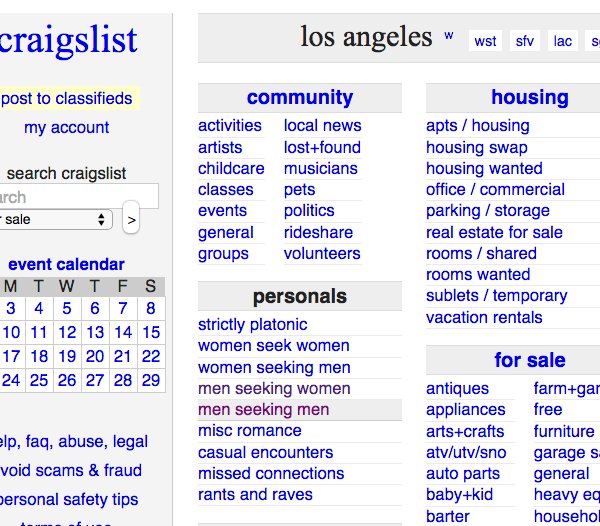
Task: Select day 14 in event calendar
Action: point(123,332)
